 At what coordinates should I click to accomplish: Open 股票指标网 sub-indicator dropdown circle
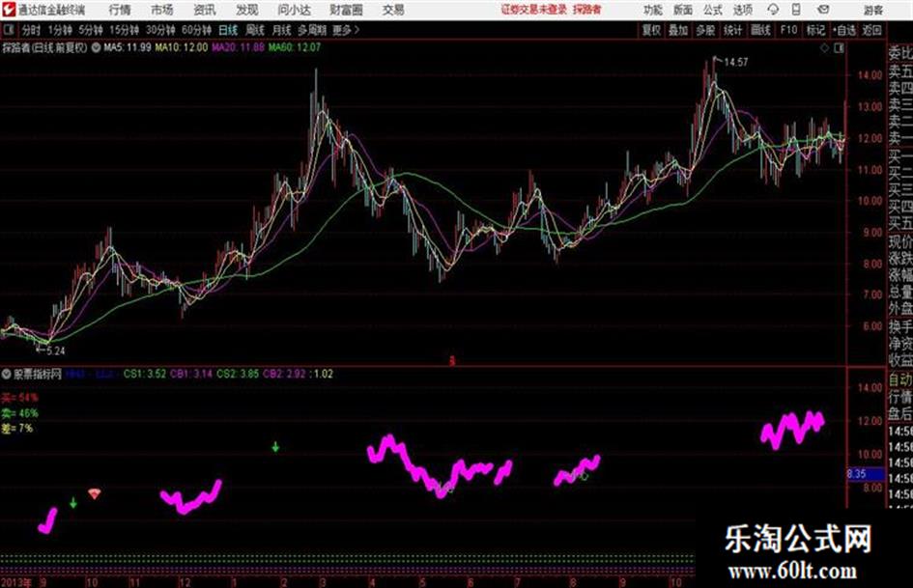(7, 374)
